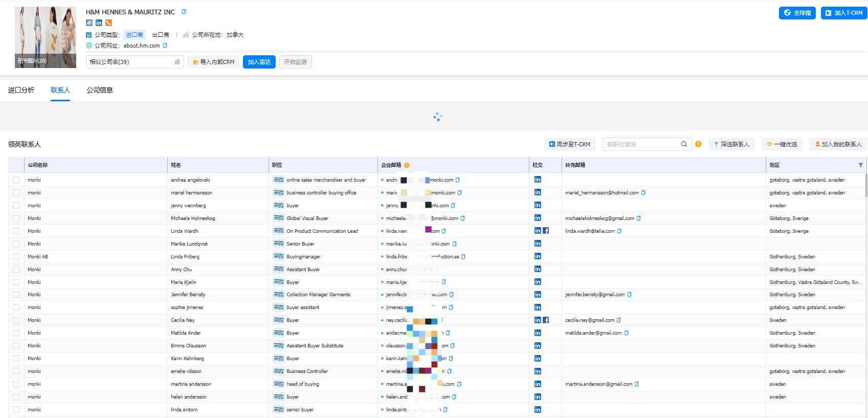
Task: Click the 开启监测 button
Action: click(296, 62)
